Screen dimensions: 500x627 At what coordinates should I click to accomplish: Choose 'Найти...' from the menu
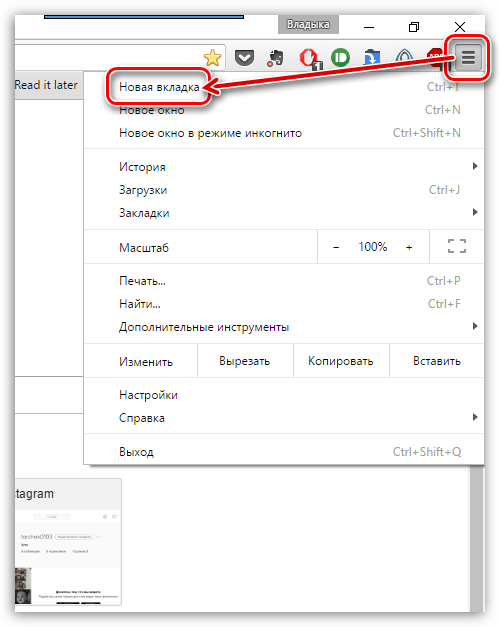[284, 304]
